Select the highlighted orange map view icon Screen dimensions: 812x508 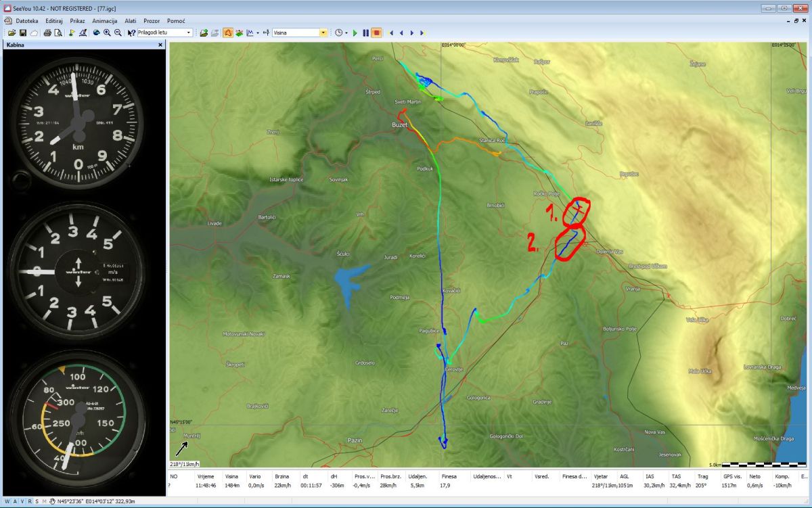[228, 32]
